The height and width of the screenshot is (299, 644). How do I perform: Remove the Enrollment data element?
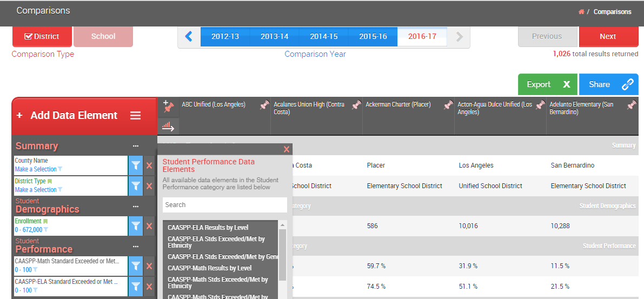coord(149,226)
